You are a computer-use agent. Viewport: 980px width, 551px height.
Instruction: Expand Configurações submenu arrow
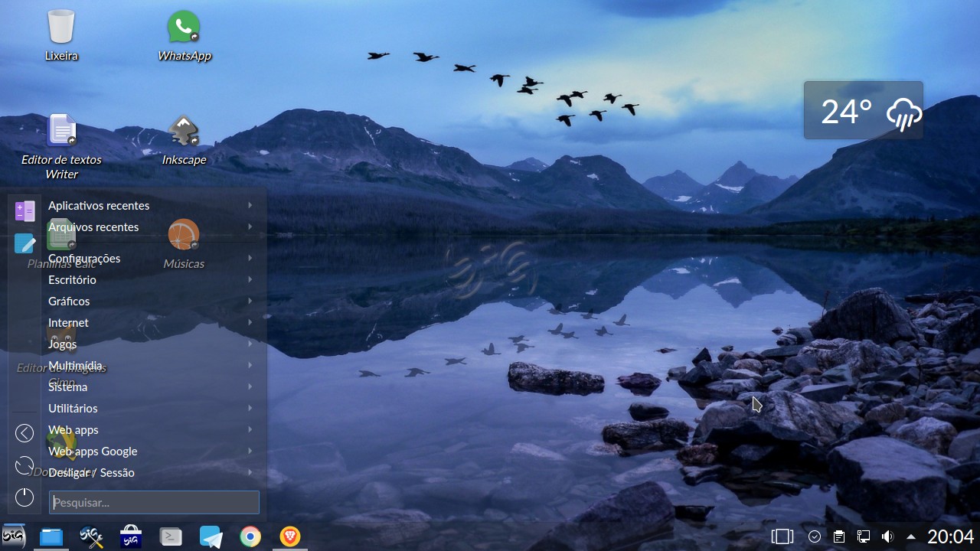(x=250, y=258)
